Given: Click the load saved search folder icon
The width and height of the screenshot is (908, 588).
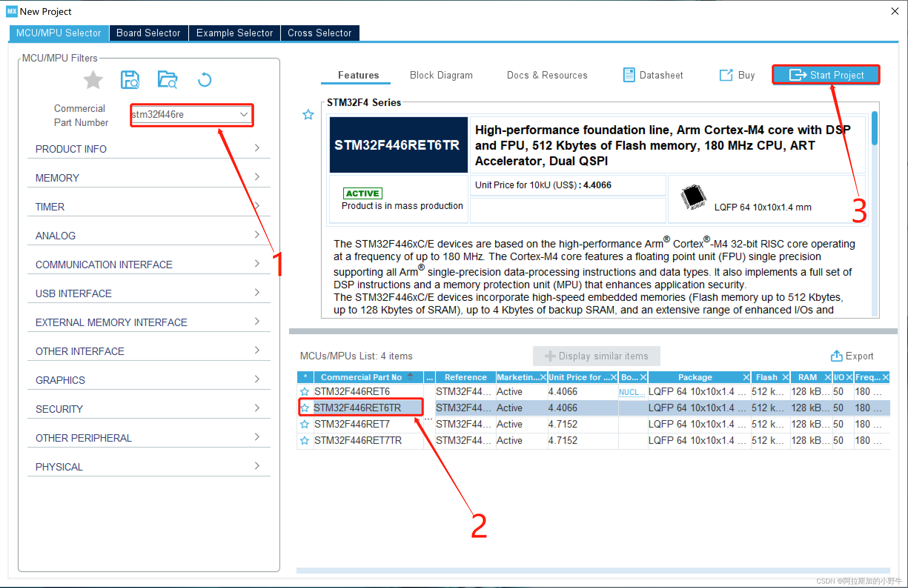Looking at the screenshot, I should click(x=168, y=80).
